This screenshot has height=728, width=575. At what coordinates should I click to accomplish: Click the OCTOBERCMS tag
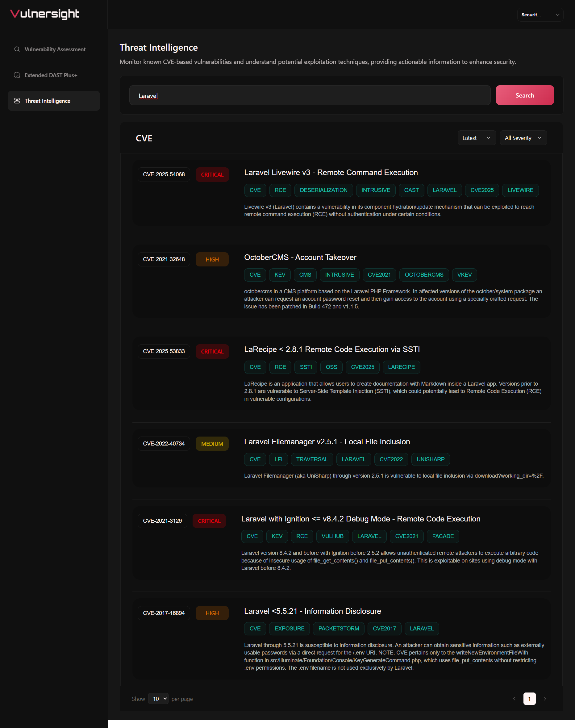coord(424,274)
